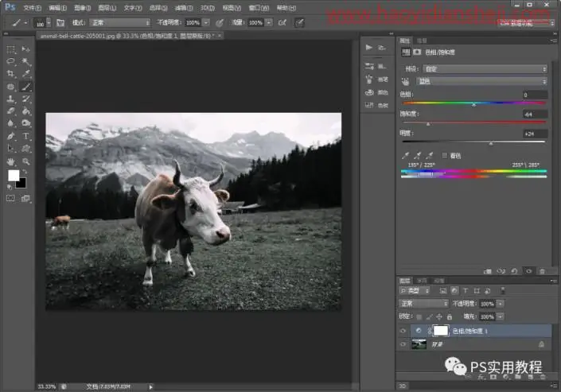561x392 pixels.
Task: Click the on-image targeted adjustment hand icon
Action: pyautogui.click(x=405, y=82)
